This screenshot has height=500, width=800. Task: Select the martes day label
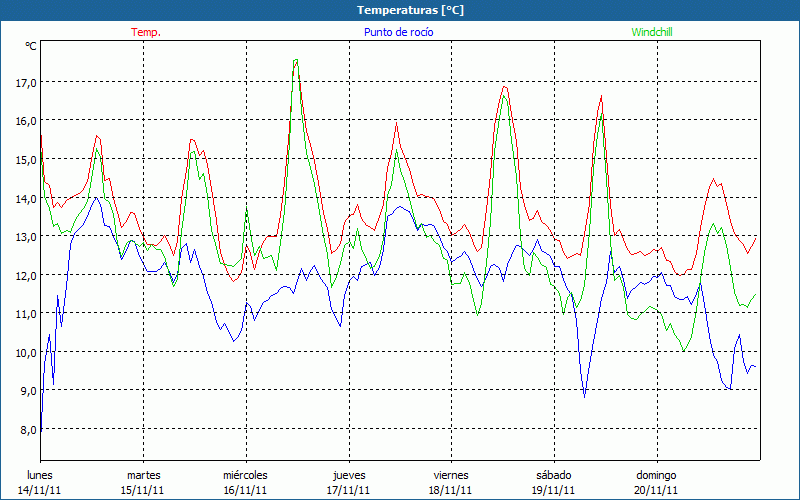click(x=143, y=474)
